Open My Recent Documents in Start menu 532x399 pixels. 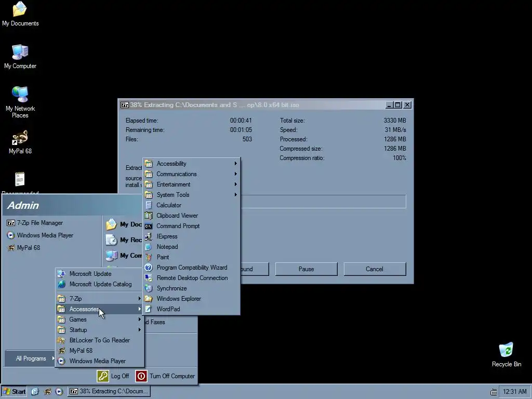point(124,240)
